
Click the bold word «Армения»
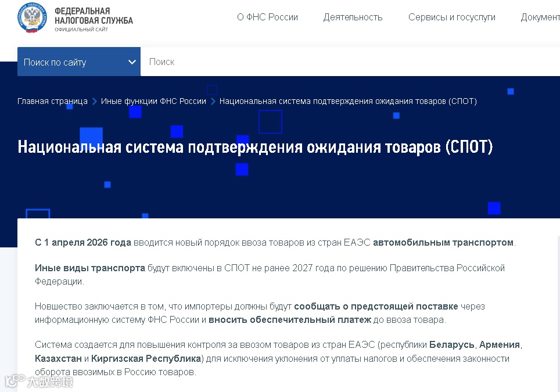[499, 345]
